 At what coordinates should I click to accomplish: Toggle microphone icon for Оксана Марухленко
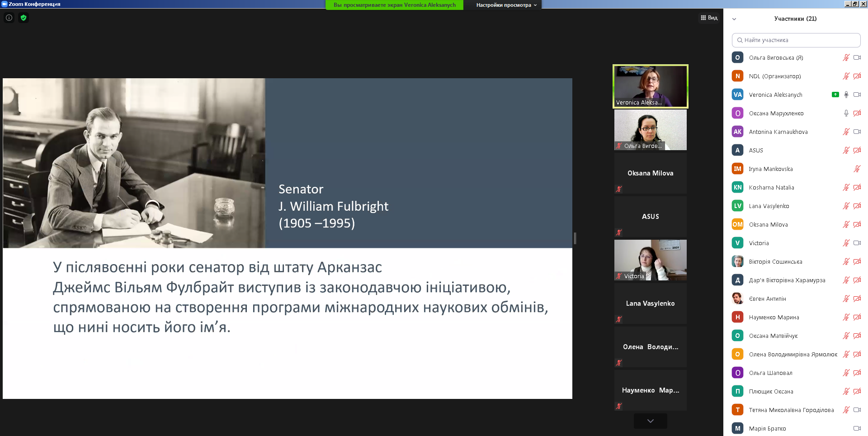coord(846,113)
